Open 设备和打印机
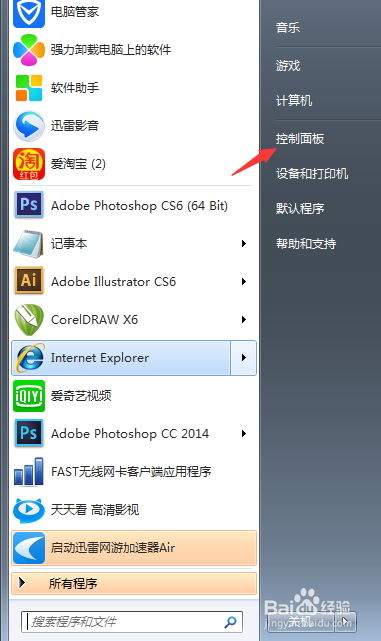Viewport: 381px width, 641px height. [312, 174]
